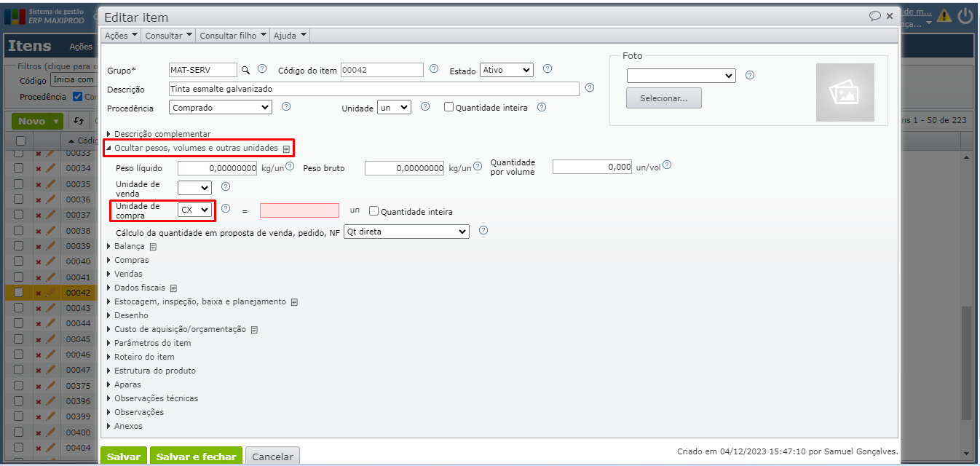Open the Unidade de venda dropdown
The height and width of the screenshot is (466, 980).
point(194,188)
